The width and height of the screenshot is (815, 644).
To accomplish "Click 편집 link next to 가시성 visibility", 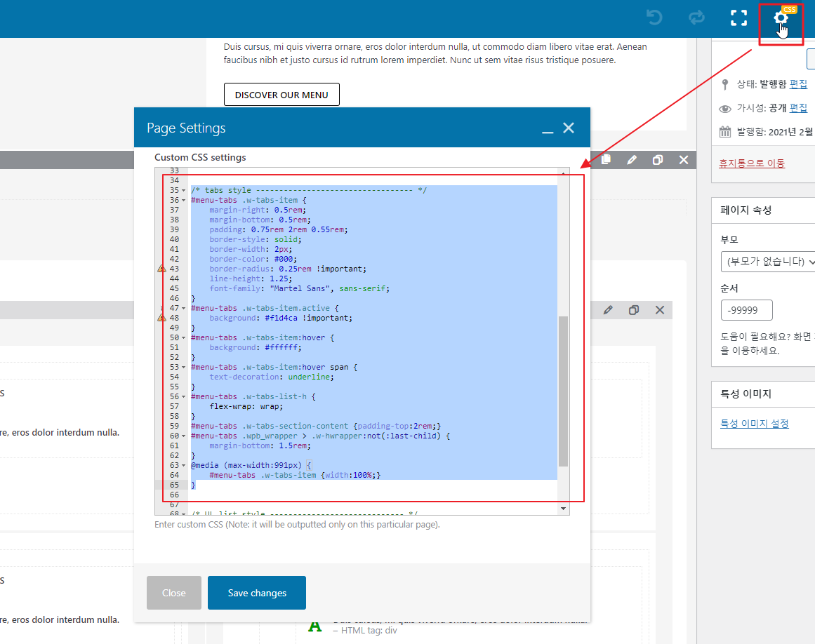I will coord(798,108).
